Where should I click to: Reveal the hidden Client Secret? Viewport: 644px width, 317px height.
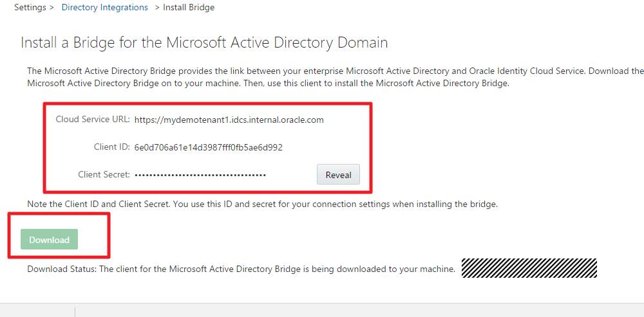tap(339, 175)
